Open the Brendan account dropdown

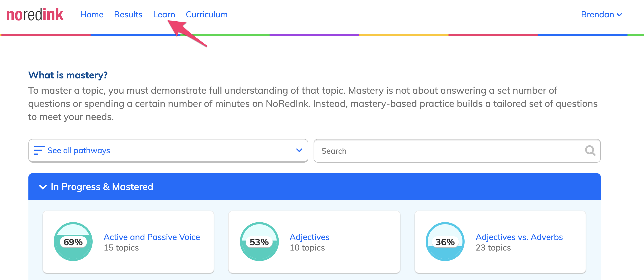[x=601, y=14]
